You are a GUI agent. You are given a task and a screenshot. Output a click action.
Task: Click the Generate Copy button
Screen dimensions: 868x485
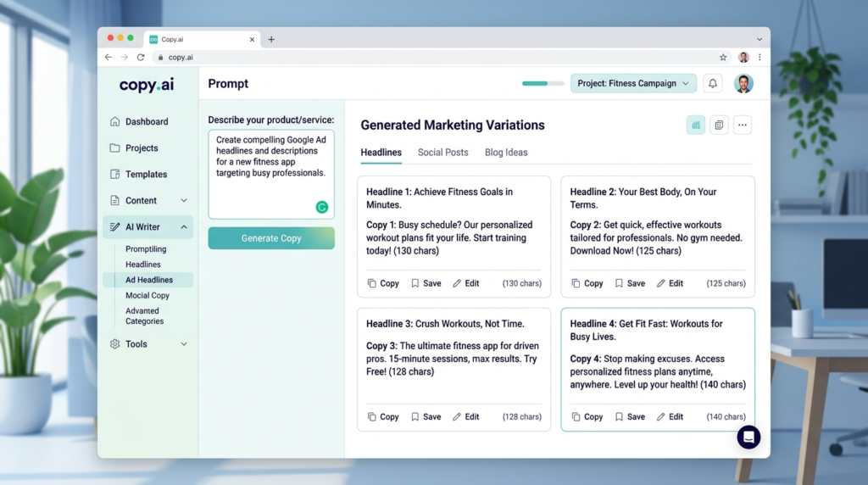tap(271, 238)
